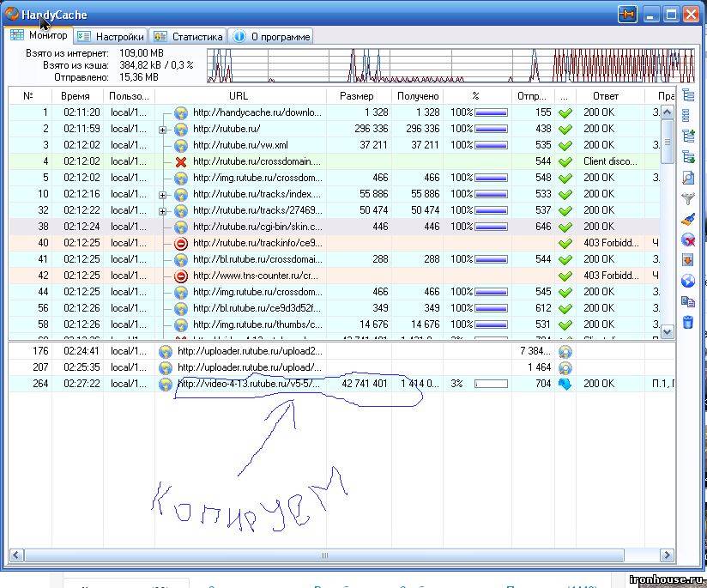
Task: Click 403 Forbidd... cell of row 40
Action: click(611, 243)
